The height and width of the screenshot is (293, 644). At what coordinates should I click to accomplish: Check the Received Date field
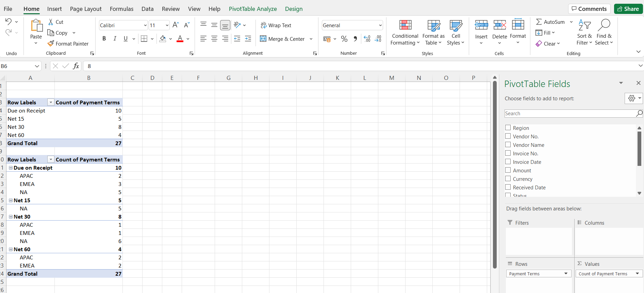coord(508,187)
